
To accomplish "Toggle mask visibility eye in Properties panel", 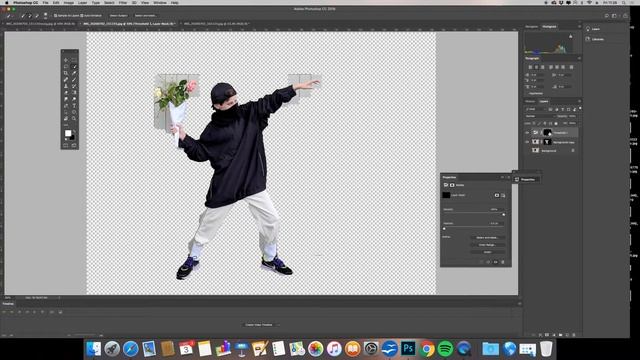I will coord(496,262).
